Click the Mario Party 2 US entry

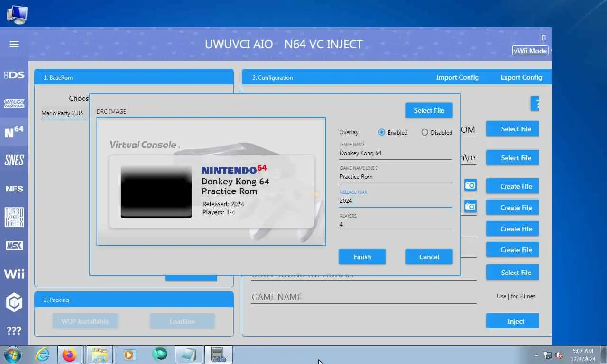62,113
